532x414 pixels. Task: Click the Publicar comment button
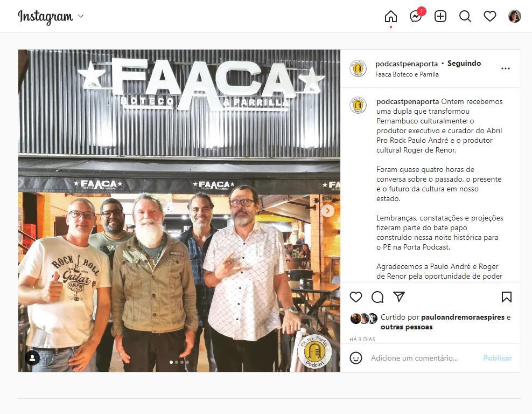(x=498, y=358)
